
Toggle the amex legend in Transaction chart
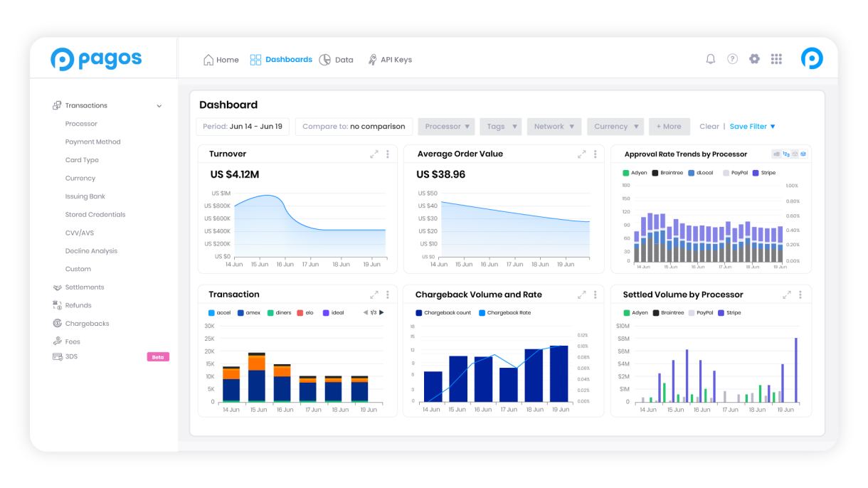[x=248, y=313]
